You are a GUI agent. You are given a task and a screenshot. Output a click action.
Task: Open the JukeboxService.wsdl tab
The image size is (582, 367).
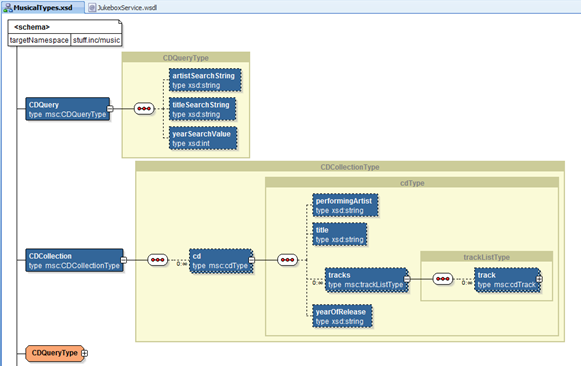pos(122,7)
